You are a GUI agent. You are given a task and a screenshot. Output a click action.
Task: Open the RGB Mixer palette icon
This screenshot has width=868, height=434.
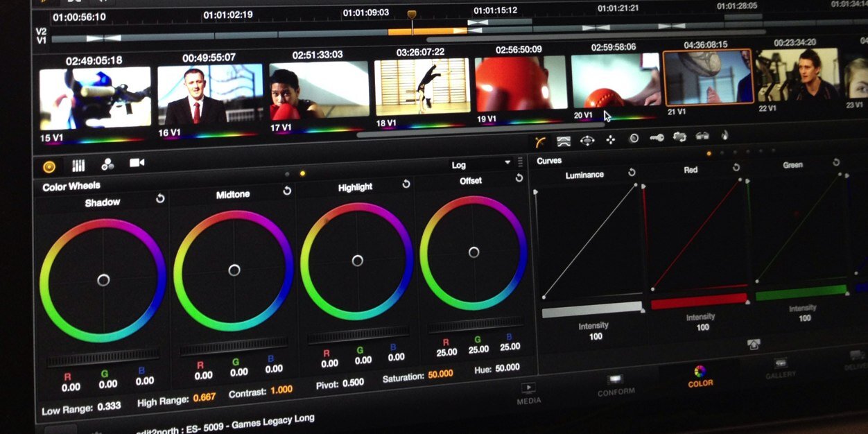coord(107,164)
